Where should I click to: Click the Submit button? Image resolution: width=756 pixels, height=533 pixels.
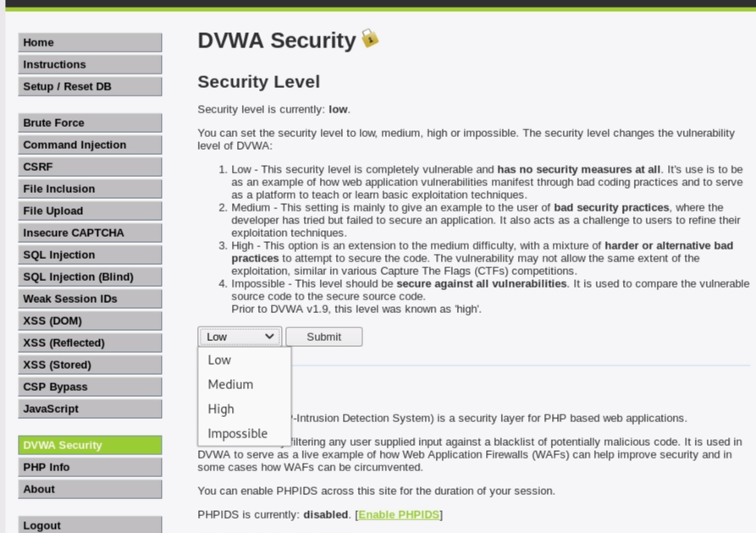[324, 337]
